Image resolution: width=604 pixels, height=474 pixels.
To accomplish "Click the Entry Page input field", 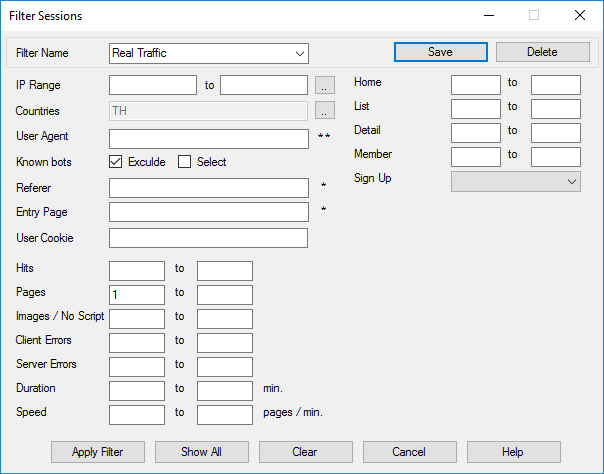I will 209,212.
